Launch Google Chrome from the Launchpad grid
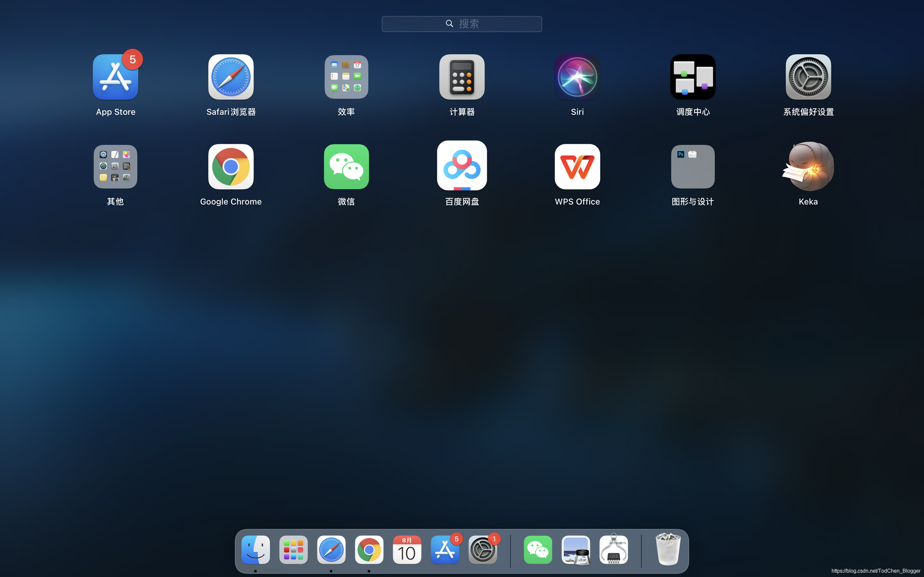Viewport: 924px width, 577px height. (231, 167)
